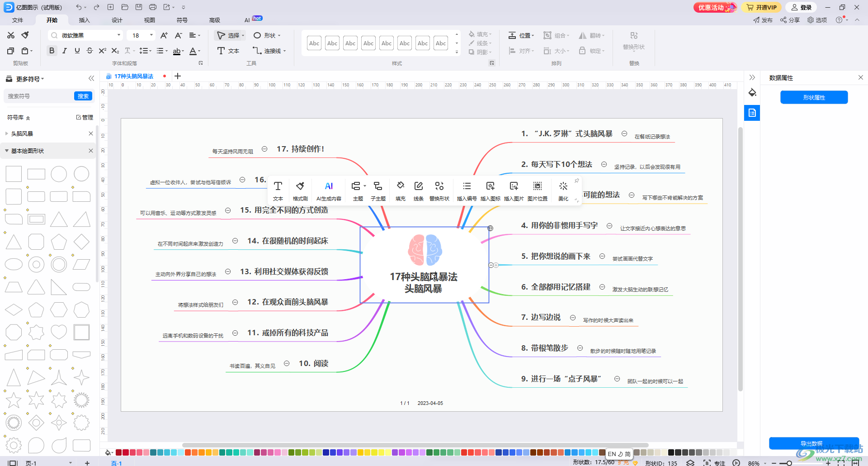This screenshot has height=466, width=868.
Task: Toggle Subscript formatting
Action: pyautogui.click(x=115, y=51)
